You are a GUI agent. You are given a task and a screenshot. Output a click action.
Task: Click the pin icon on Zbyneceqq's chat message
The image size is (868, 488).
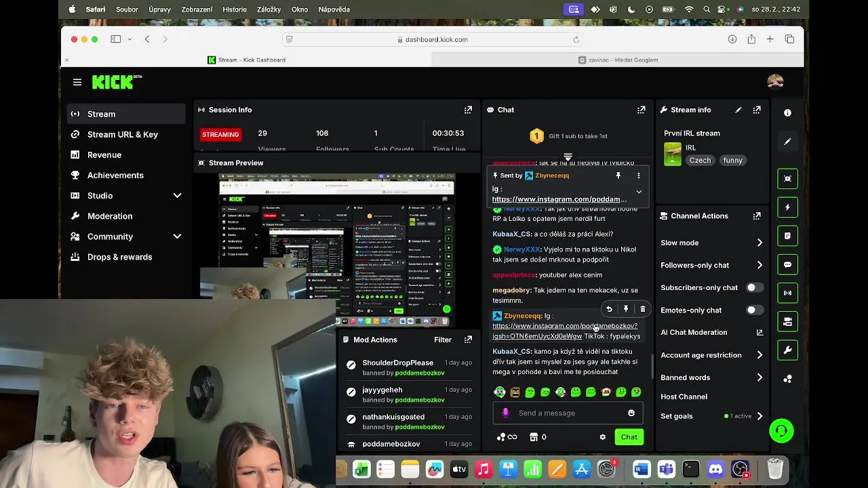point(626,309)
